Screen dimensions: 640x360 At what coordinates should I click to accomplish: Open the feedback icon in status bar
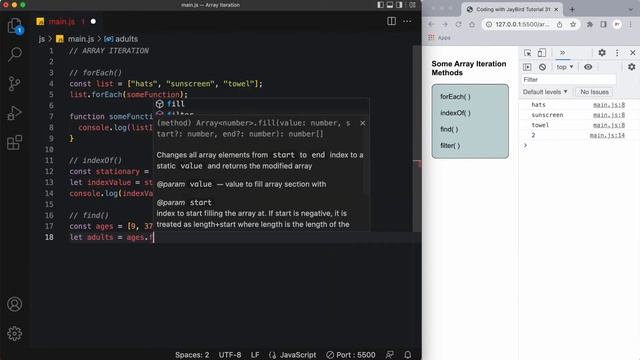[390, 355]
